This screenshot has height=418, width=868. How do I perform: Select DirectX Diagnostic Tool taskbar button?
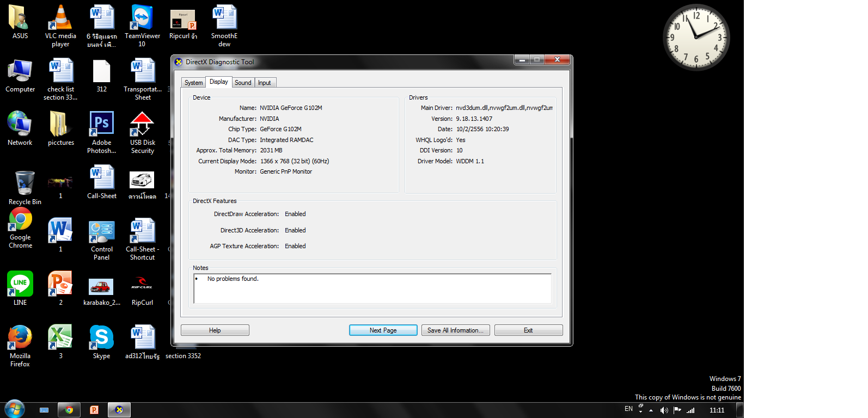[119, 410]
